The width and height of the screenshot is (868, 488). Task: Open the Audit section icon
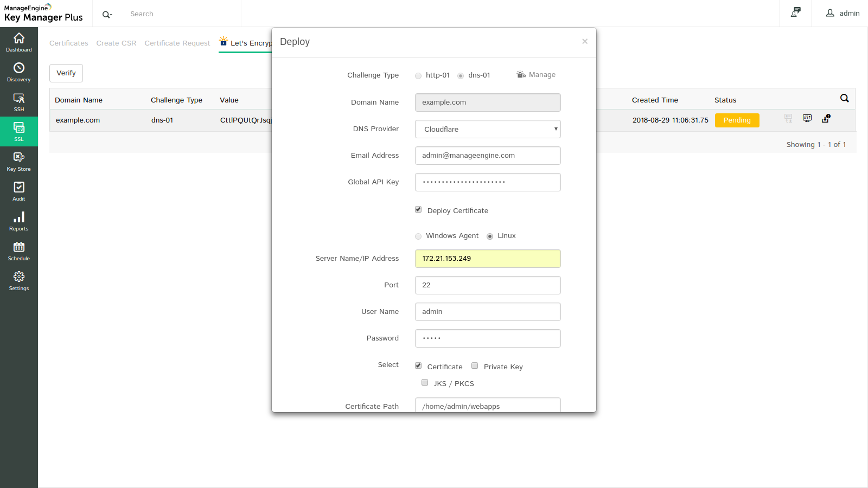[x=19, y=191]
